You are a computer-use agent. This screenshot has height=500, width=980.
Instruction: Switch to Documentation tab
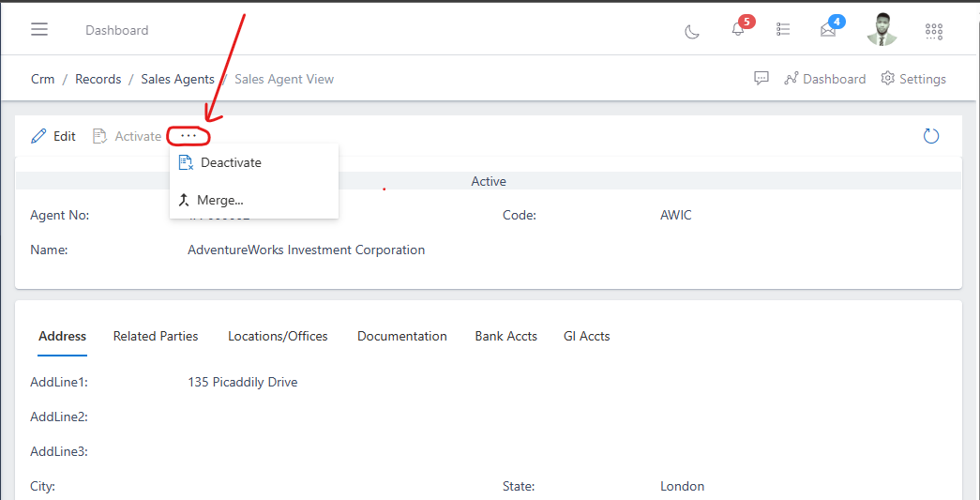click(x=402, y=336)
